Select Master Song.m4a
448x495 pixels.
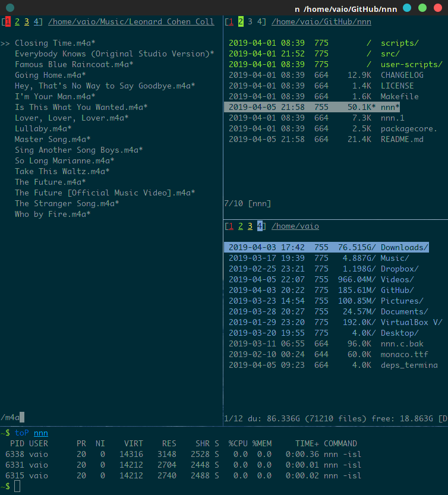(52, 139)
